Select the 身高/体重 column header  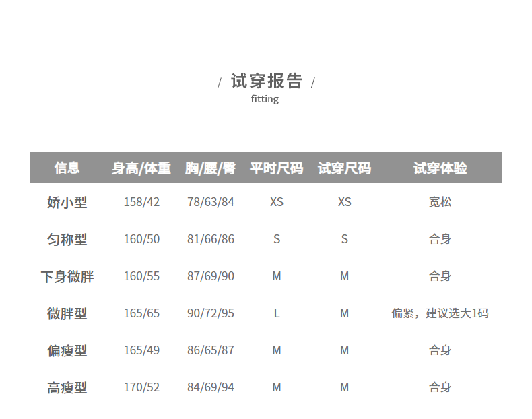pos(141,168)
